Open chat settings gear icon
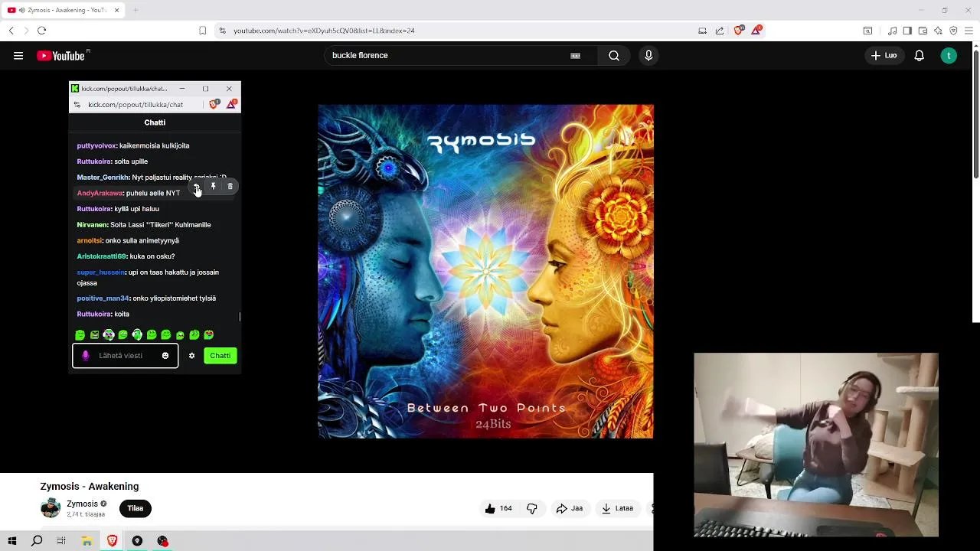The image size is (980, 551). 192,356
